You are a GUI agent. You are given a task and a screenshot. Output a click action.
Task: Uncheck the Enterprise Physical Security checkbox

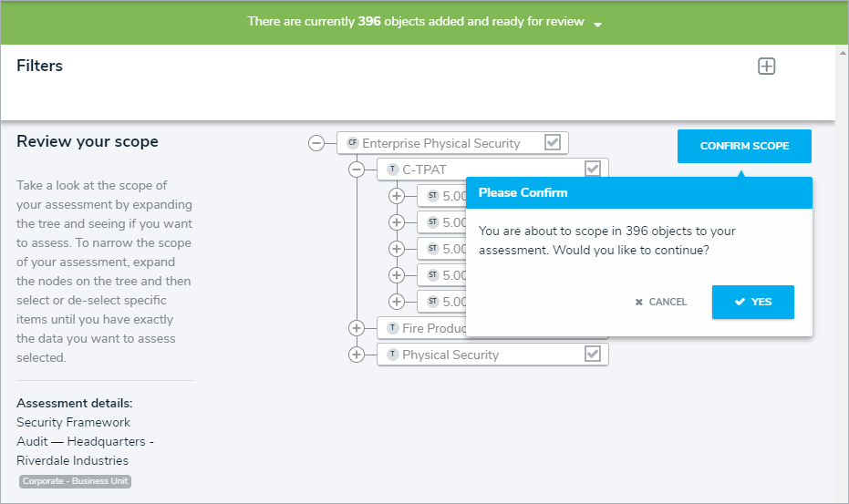point(553,142)
